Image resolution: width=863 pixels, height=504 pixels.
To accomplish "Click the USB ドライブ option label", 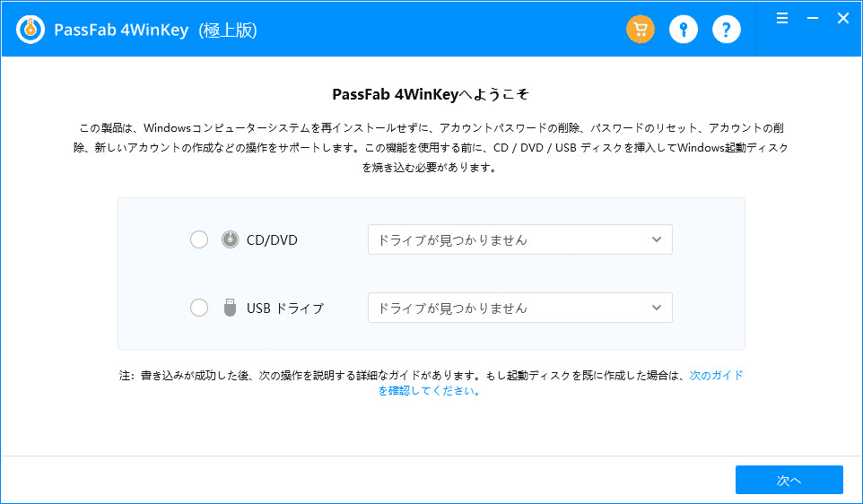I will 285,308.
